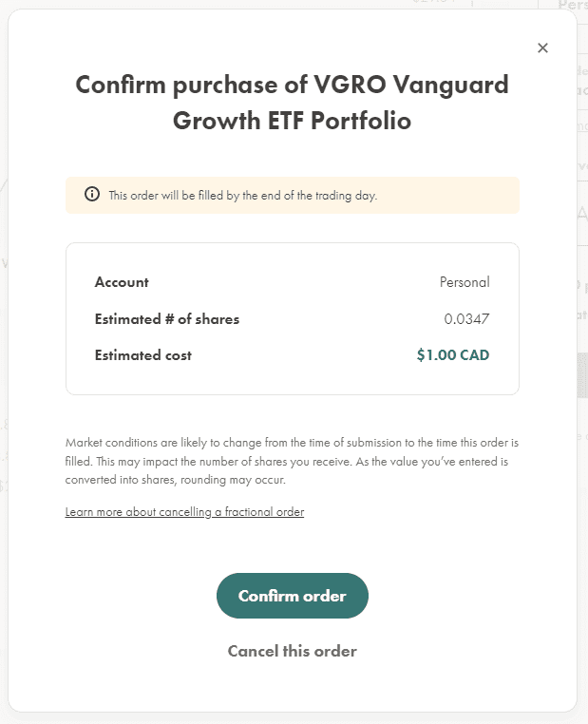Click the Account row label
Screen dimensions: 588x724
(x=122, y=282)
